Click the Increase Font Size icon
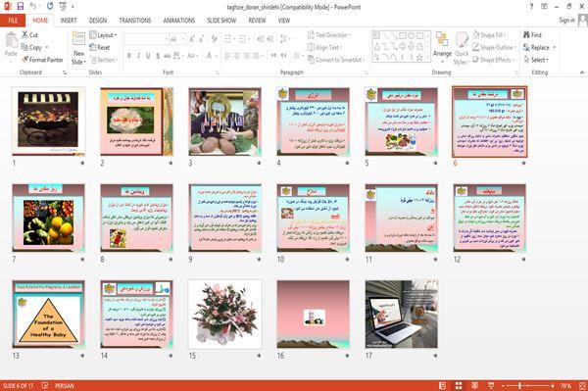Viewport: 588px width, 391px height. [x=192, y=39]
